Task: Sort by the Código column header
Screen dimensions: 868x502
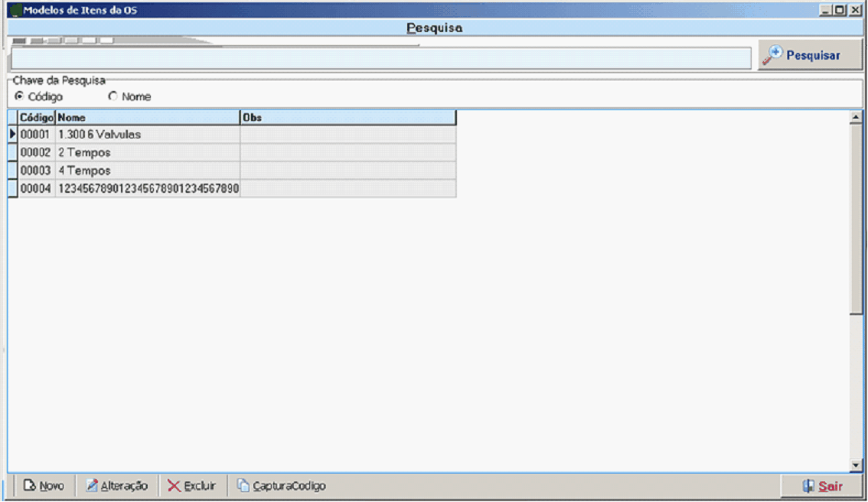Action: tap(36, 118)
